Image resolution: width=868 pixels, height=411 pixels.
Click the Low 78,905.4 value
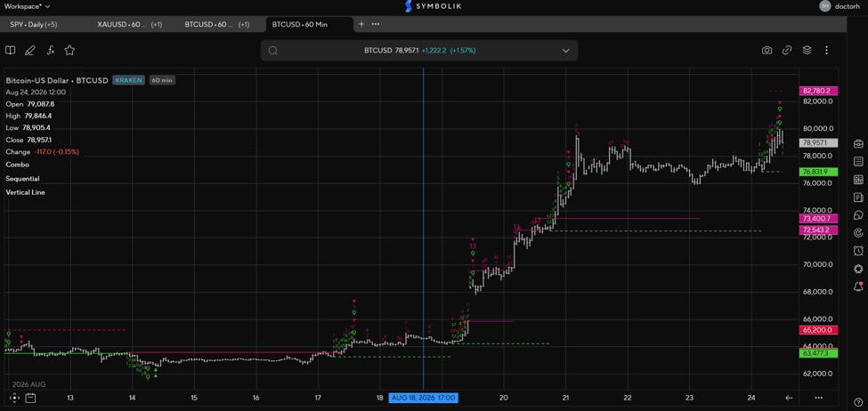37,127
